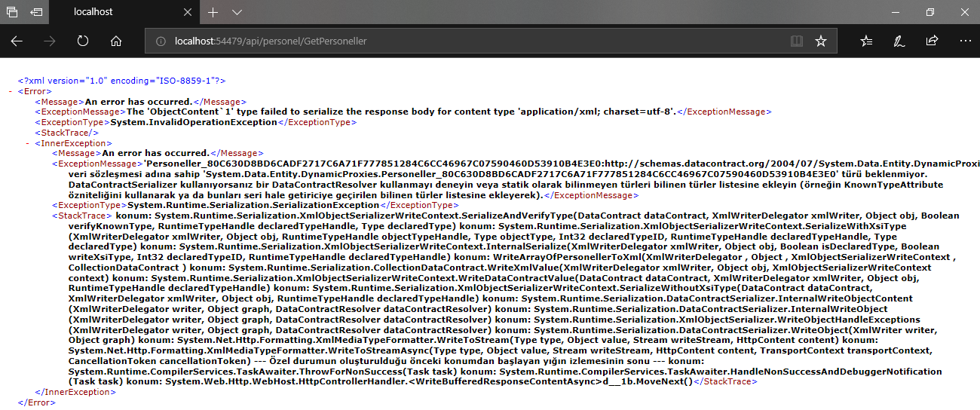The width and height of the screenshot is (980, 410).
Task: Open the Favorites hub icon
Action: (866, 41)
